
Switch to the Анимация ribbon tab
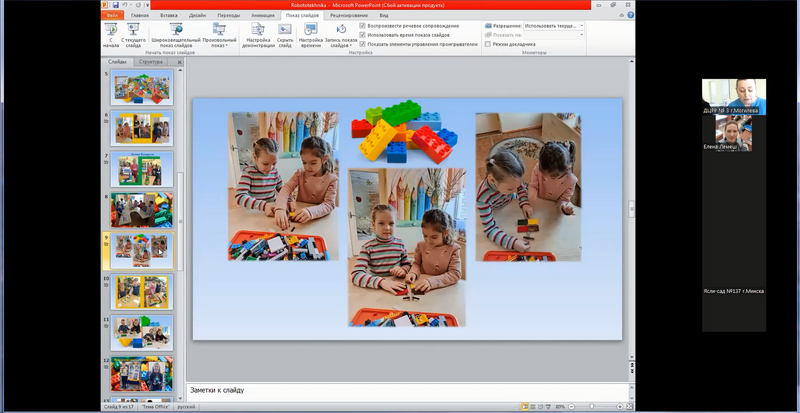pyautogui.click(x=263, y=15)
